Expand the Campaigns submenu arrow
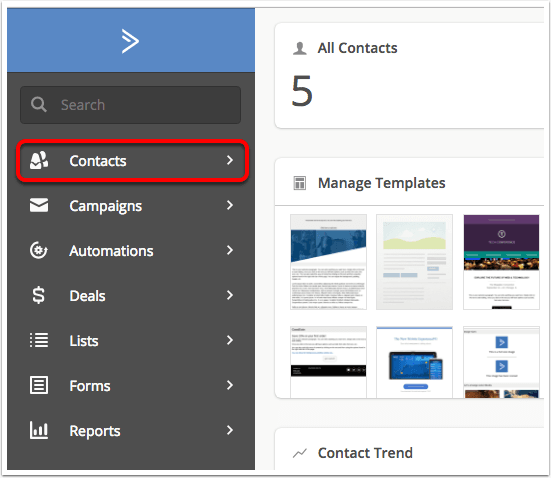 coord(230,205)
